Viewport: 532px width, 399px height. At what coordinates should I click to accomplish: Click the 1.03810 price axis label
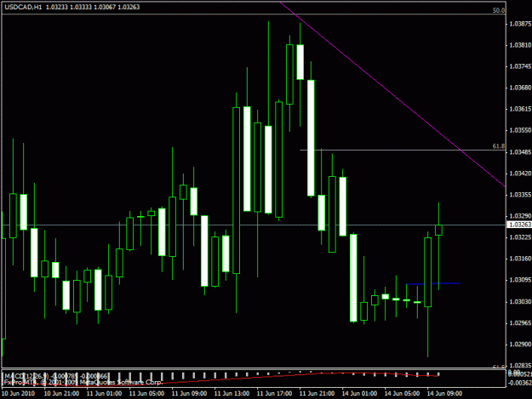pos(520,45)
